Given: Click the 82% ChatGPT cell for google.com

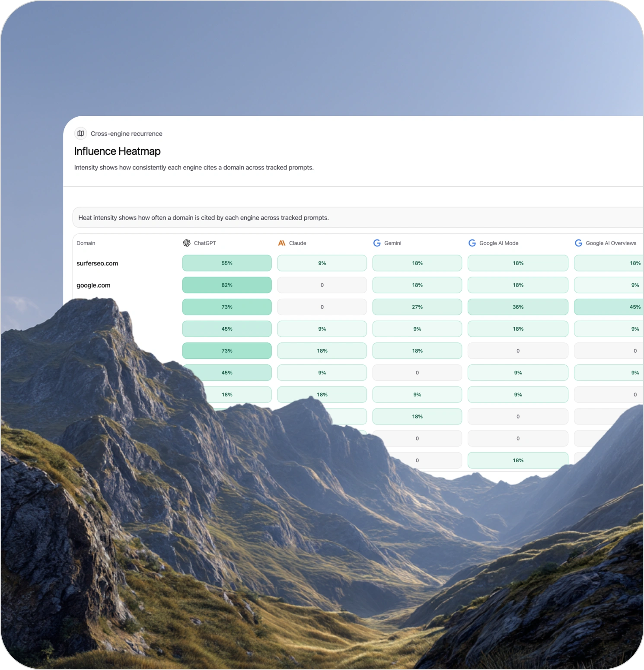Looking at the screenshot, I should (x=227, y=285).
